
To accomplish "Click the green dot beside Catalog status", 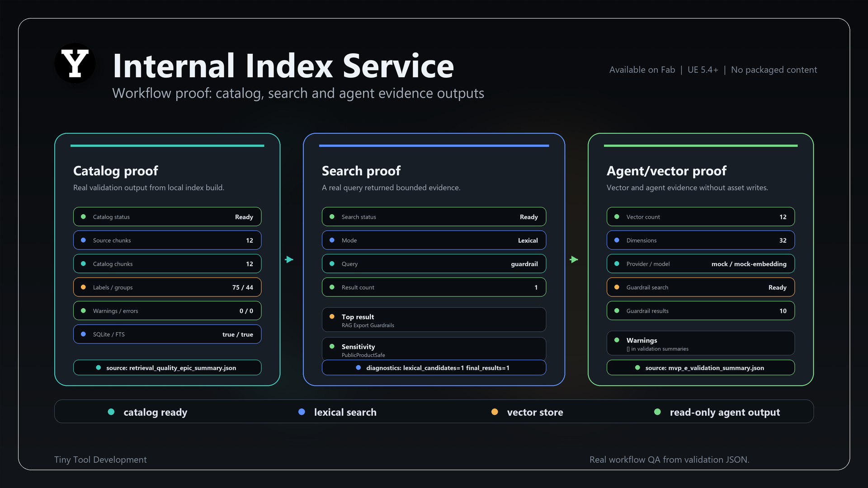I will [x=83, y=217].
